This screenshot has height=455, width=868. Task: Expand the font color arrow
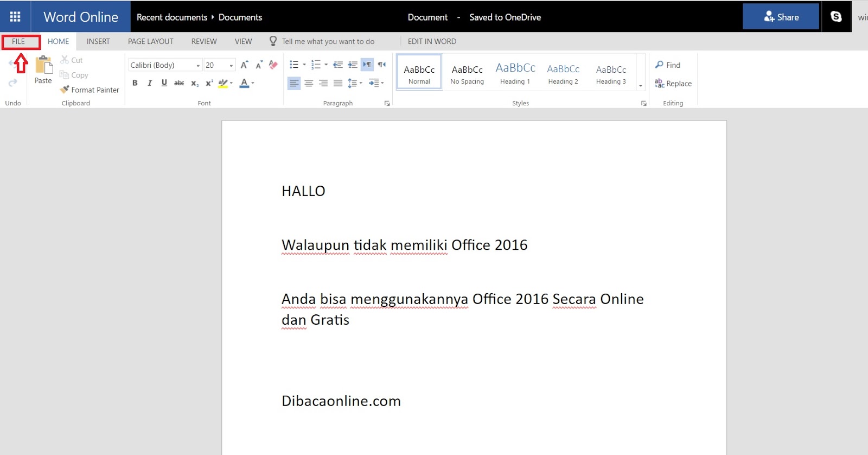click(x=253, y=83)
